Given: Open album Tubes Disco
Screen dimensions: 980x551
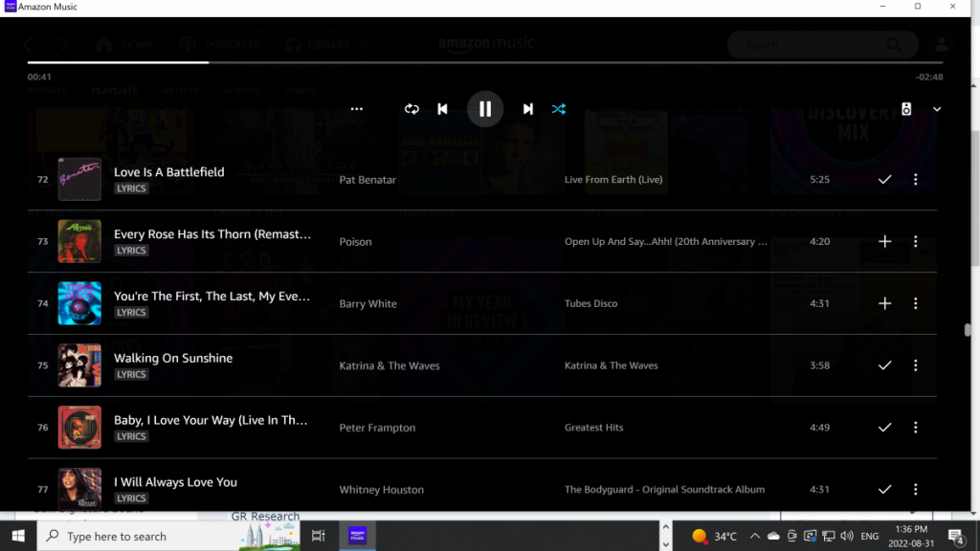Looking at the screenshot, I should tap(590, 303).
